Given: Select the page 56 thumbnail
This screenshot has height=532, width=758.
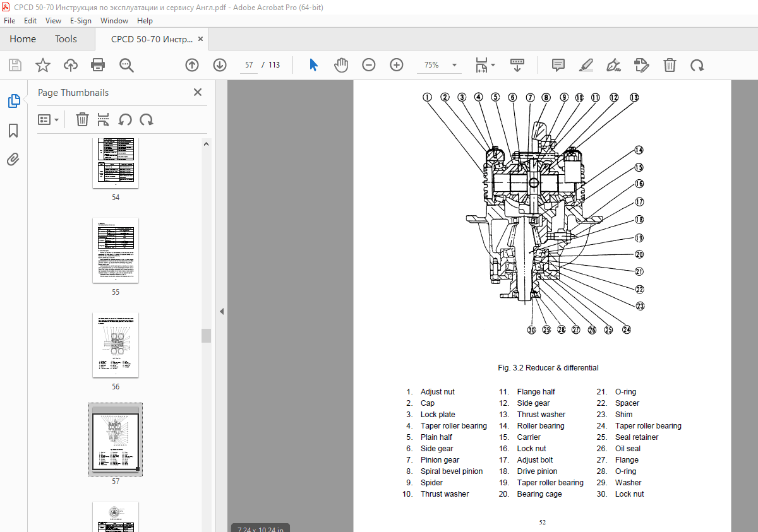Looking at the screenshot, I should click(115, 345).
